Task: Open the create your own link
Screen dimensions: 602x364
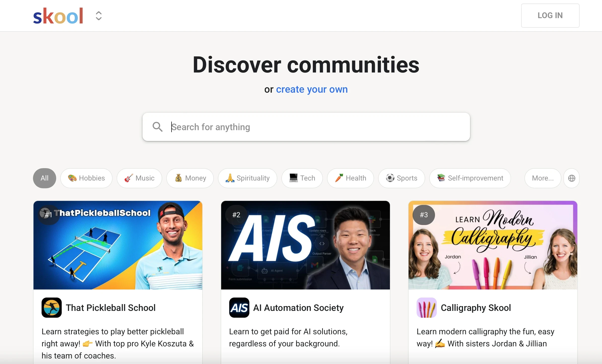Action: (312, 89)
